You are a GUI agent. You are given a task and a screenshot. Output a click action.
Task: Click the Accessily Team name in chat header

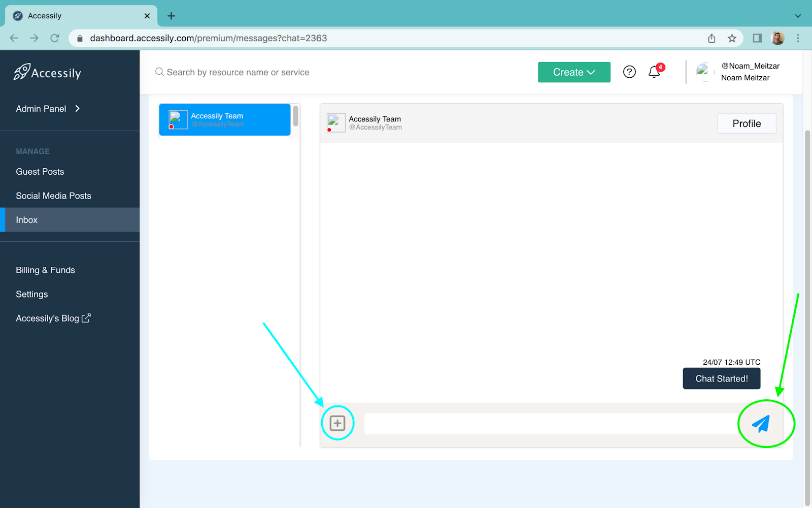(x=375, y=119)
